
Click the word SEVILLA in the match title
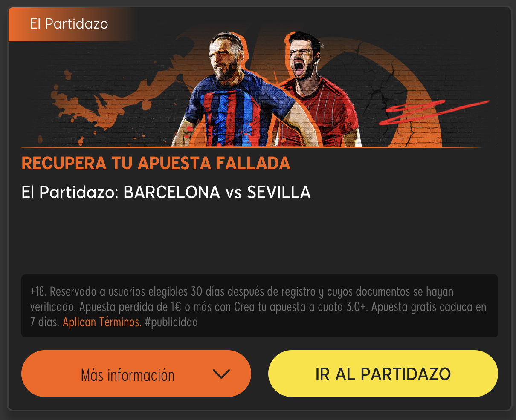pyautogui.click(x=279, y=193)
